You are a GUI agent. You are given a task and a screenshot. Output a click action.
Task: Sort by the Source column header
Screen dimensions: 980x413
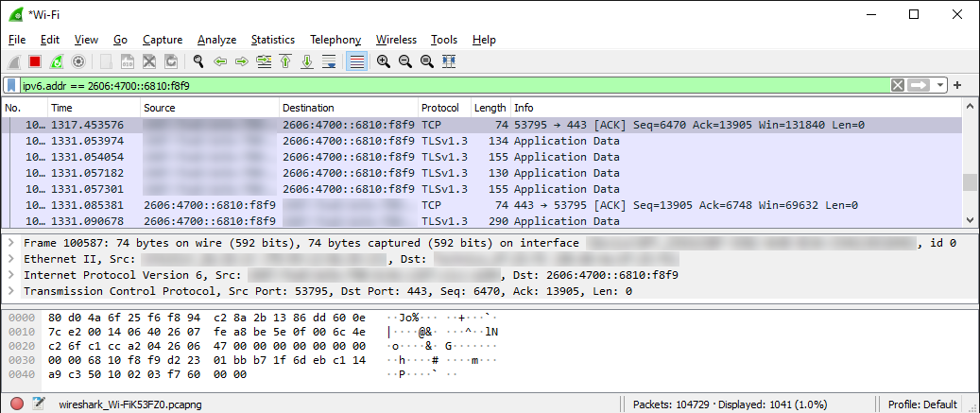210,108
